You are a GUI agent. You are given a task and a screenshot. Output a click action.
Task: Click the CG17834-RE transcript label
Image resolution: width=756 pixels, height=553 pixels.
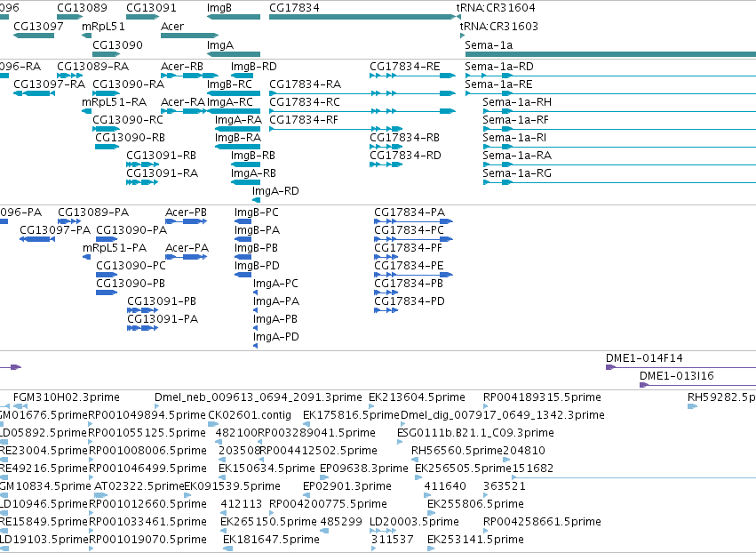click(x=405, y=67)
